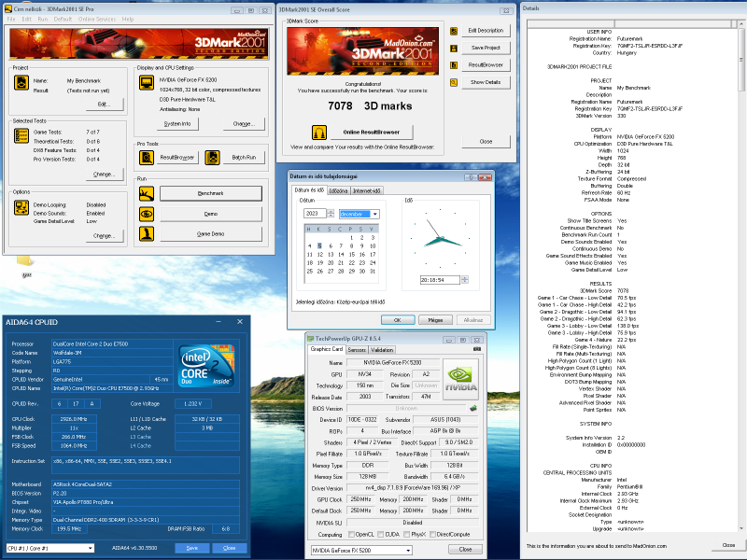This screenshot has height=560, width=747.
Task: Click the magnifier icon beside Show Details
Action: click(x=454, y=82)
